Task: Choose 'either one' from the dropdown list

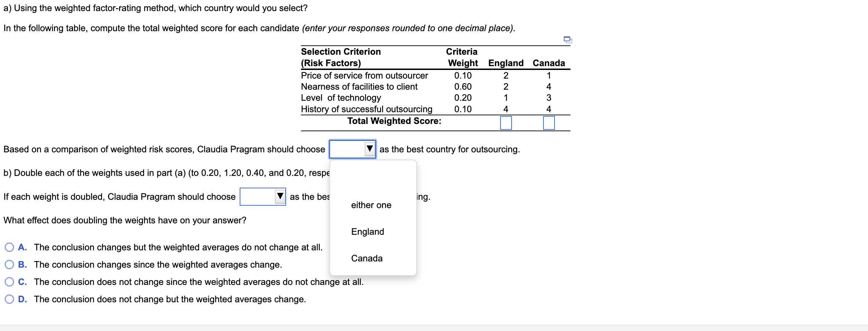Action: [x=371, y=205]
